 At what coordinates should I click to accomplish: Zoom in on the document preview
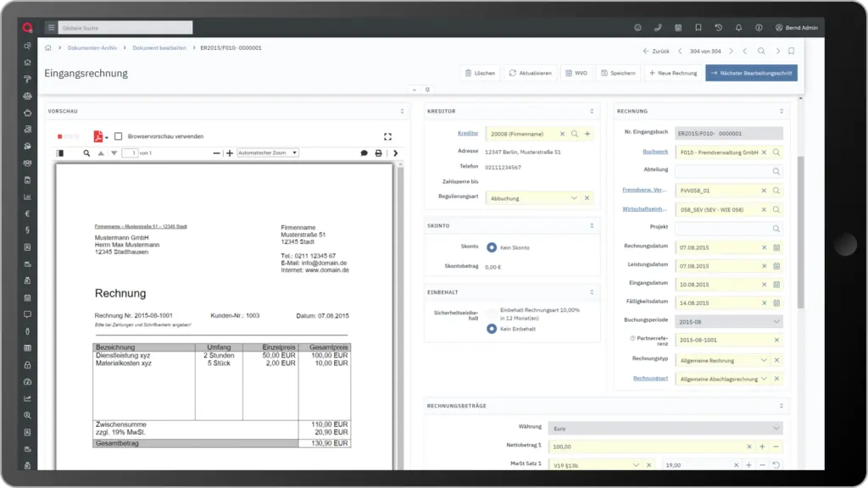tap(228, 154)
